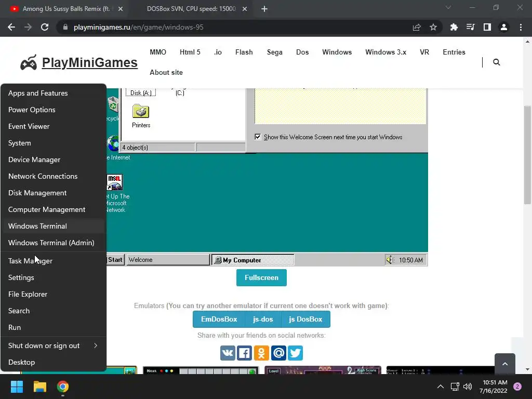Viewport: 532px width, 399px height.
Task: Go to the About site link
Action: pyautogui.click(x=166, y=72)
